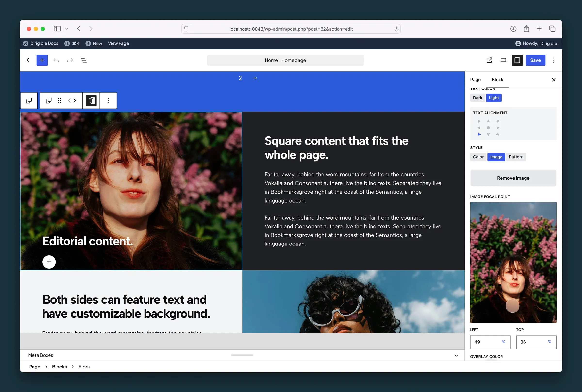Go back from the editor
The height and width of the screenshot is (392, 582).
point(28,60)
